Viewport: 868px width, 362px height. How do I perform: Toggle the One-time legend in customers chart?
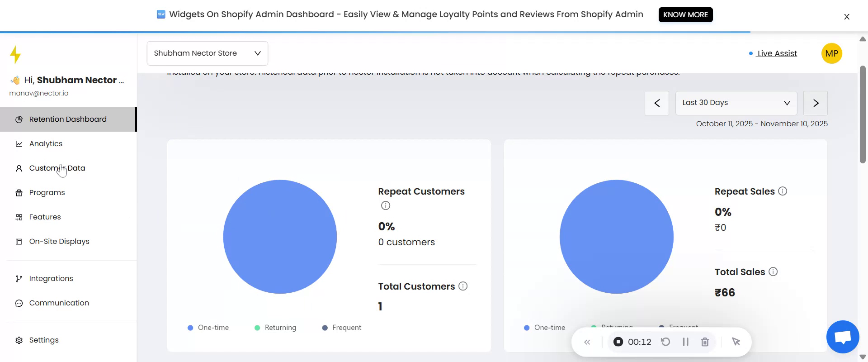pos(208,328)
